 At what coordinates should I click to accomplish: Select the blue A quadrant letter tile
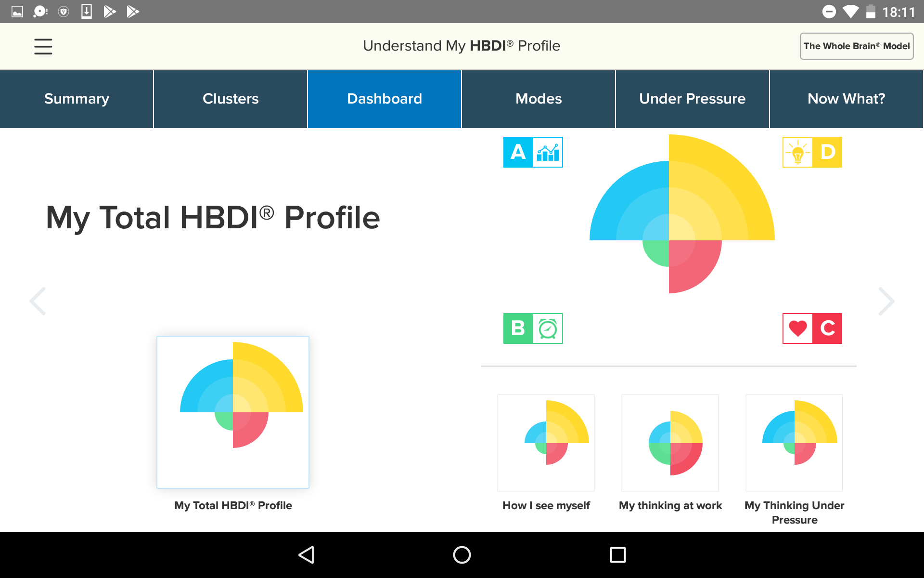tap(518, 152)
